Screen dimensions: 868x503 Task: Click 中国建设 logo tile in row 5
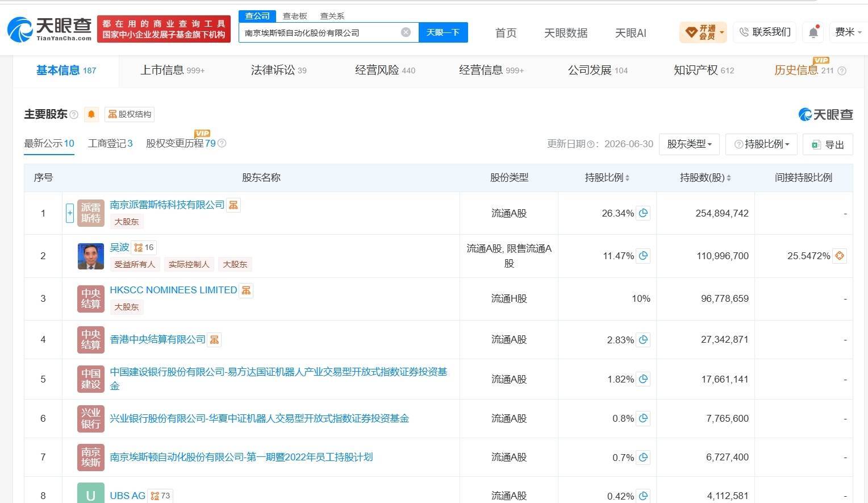coord(91,379)
